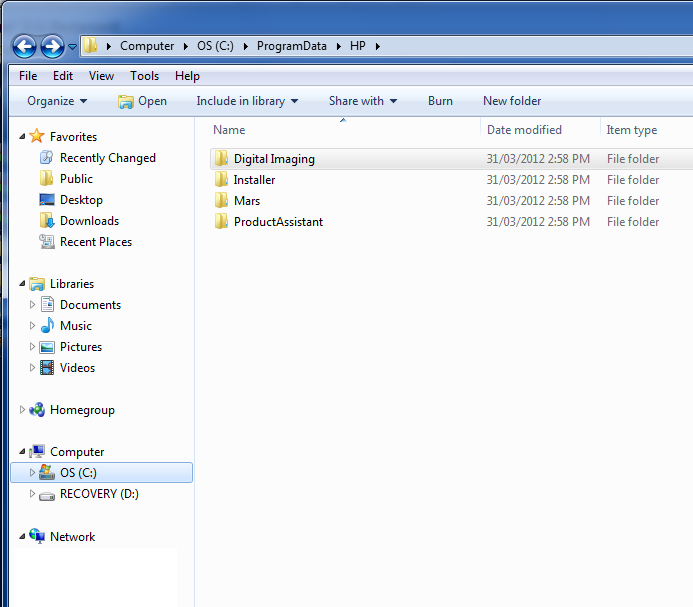The height and width of the screenshot is (607, 693).
Task: Click the Videos filmstrip icon
Action: (x=47, y=367)
